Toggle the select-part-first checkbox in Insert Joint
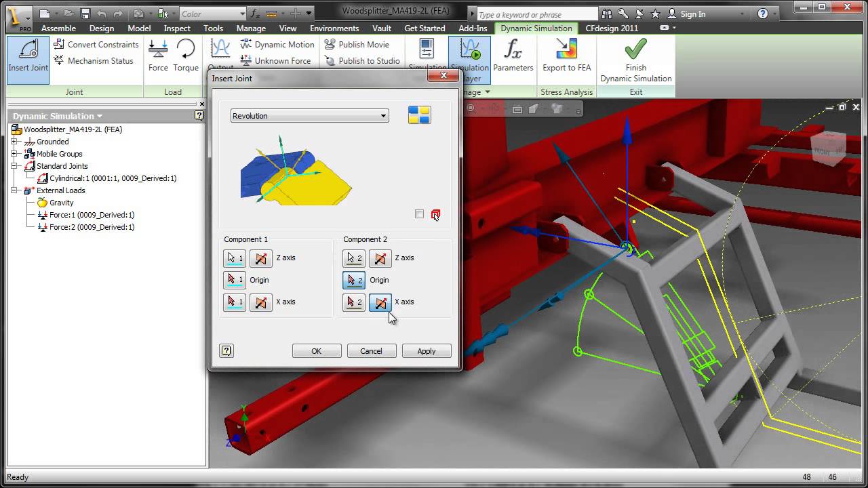 click(x=419, y=214)
